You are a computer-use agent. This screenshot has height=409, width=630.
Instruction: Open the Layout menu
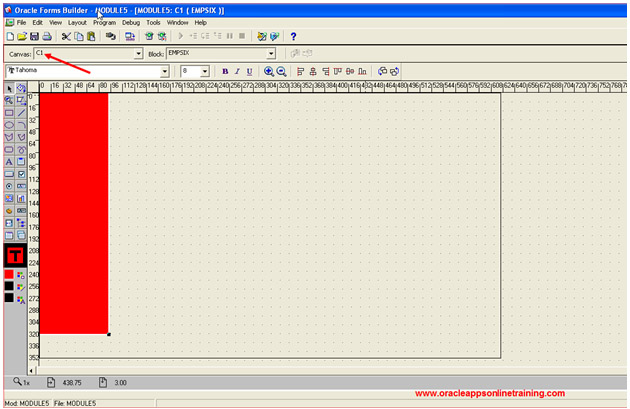click(x=77, y=22)
